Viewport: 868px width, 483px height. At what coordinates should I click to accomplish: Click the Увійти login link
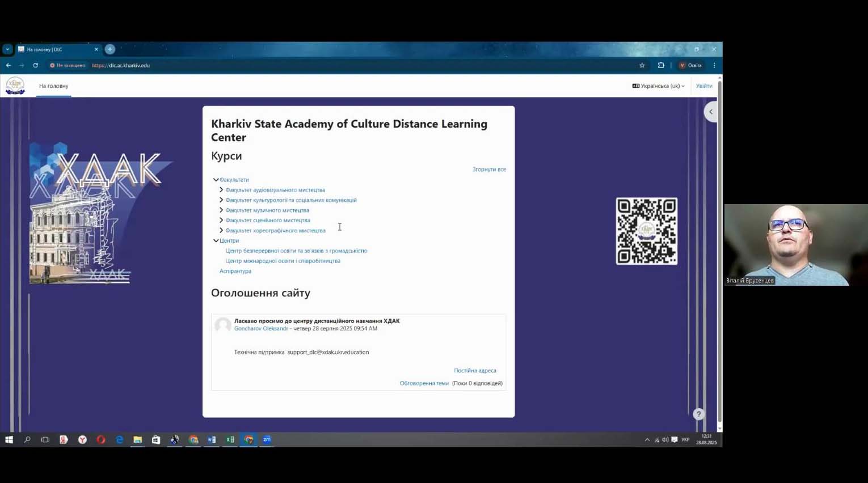(704, 86)
